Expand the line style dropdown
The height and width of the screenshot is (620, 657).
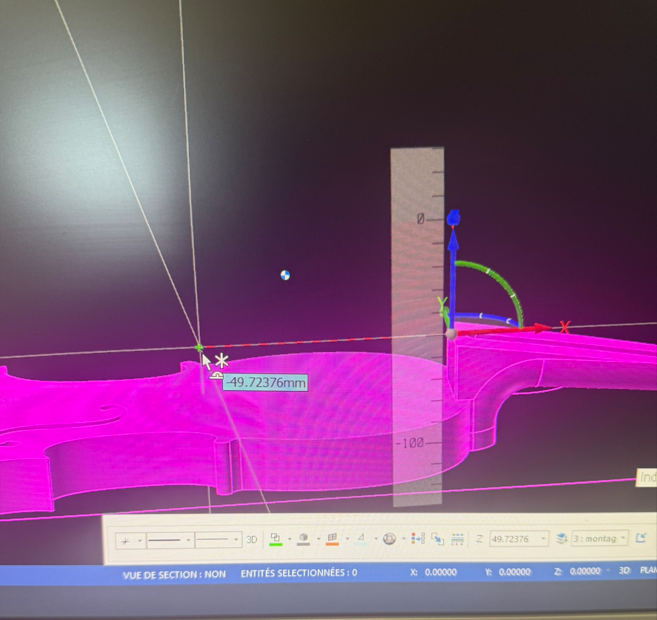pos(187,540)
